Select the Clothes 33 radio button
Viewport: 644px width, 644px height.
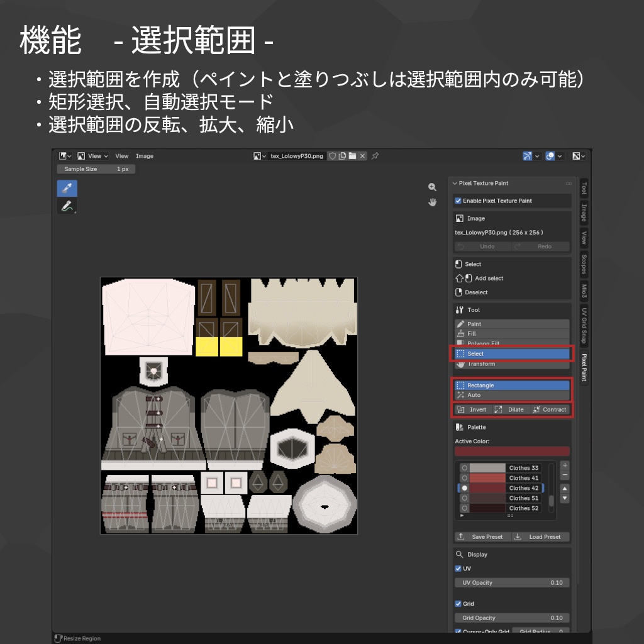pos(465,468)
